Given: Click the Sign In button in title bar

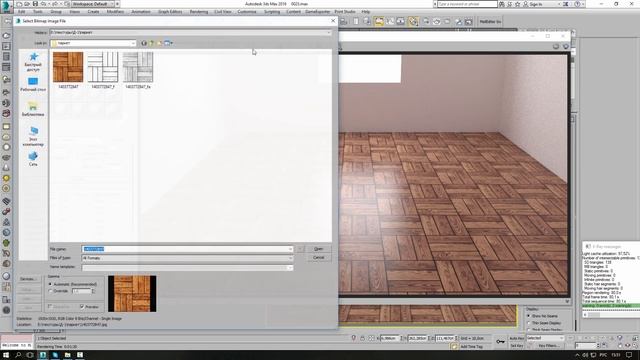Looking at the screenshot, I should [533, 4].
